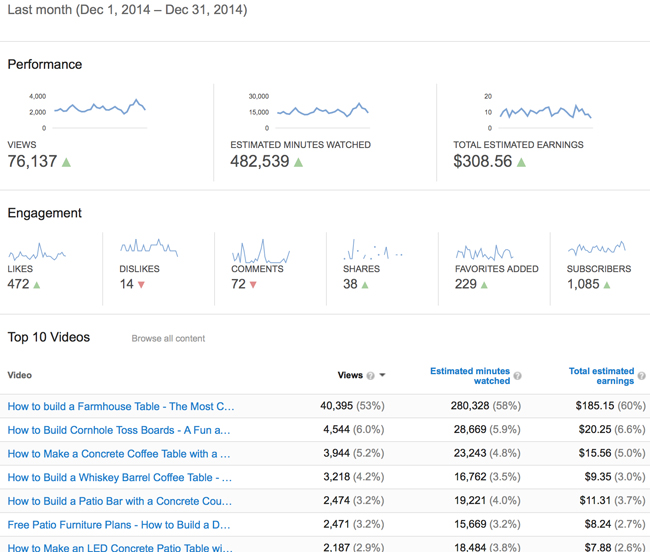Click the Comments engagement sparkline
The height and width of the screenshot is (552, 650).
(x=261, y=251)
